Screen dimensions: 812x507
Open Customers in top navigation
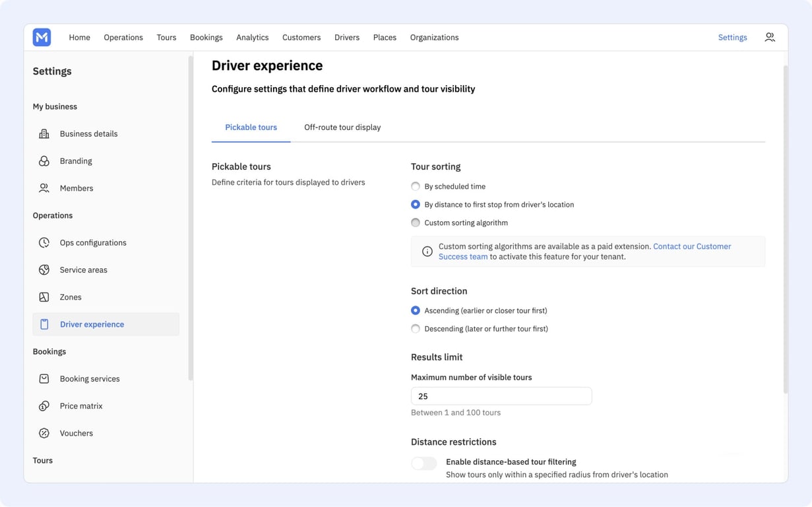pyautogui.click(x=301, y=38)
